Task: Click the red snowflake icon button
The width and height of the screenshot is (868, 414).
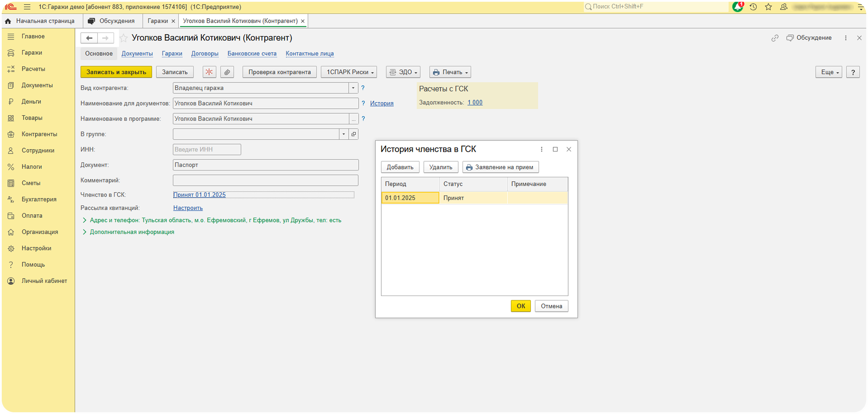Action: click(x=209, y=72)
